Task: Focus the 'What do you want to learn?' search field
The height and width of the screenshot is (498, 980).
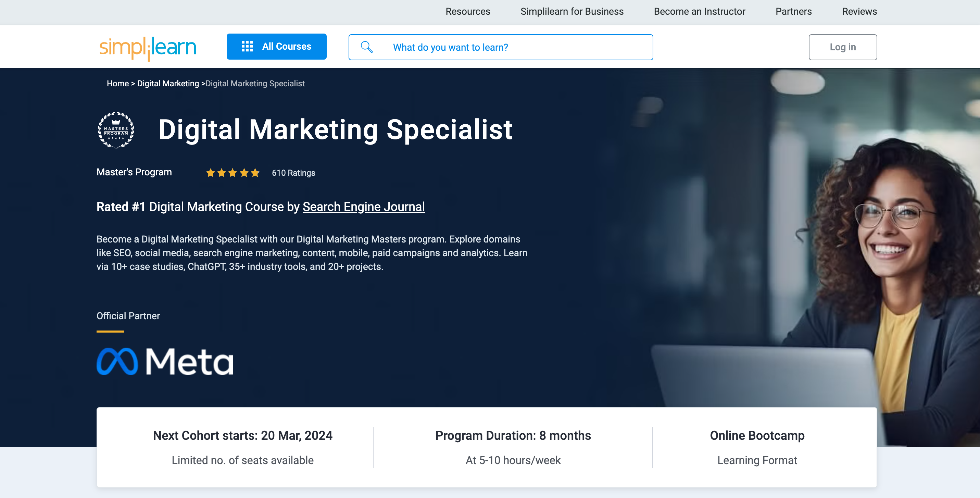Action: [501, 47]
